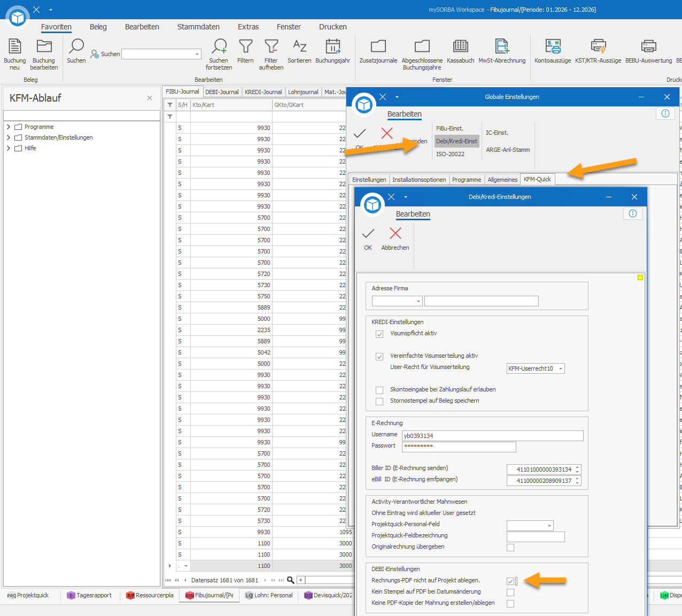Click Filter aufheben icon
Image resolution: width=682 pixels, height=616 pixels.
pos(271,47)
